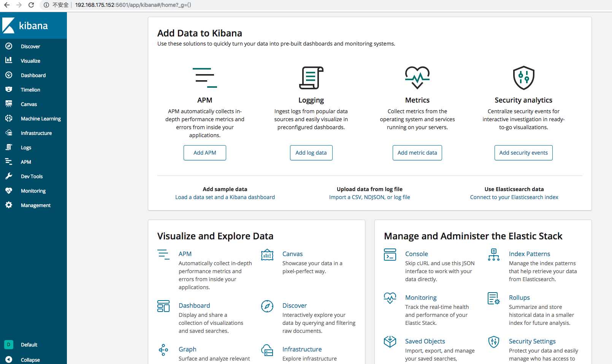Open Logs icon in sidebar

click(9, 147)
